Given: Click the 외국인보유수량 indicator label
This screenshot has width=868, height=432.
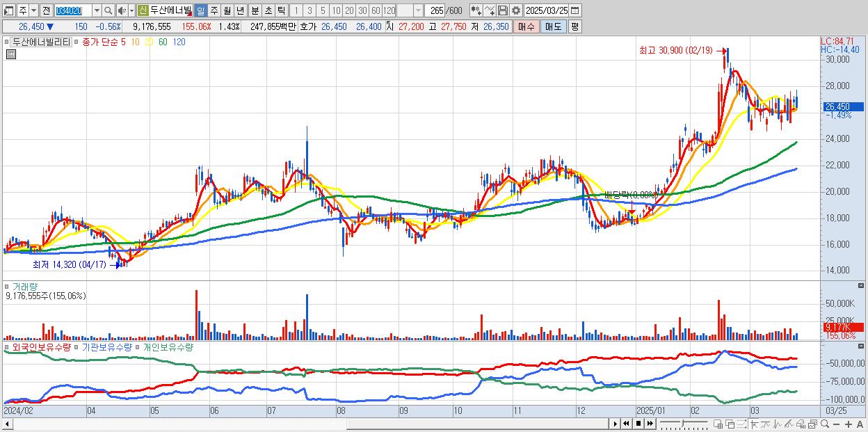Looking at the screenshot, I should [41, 346].
